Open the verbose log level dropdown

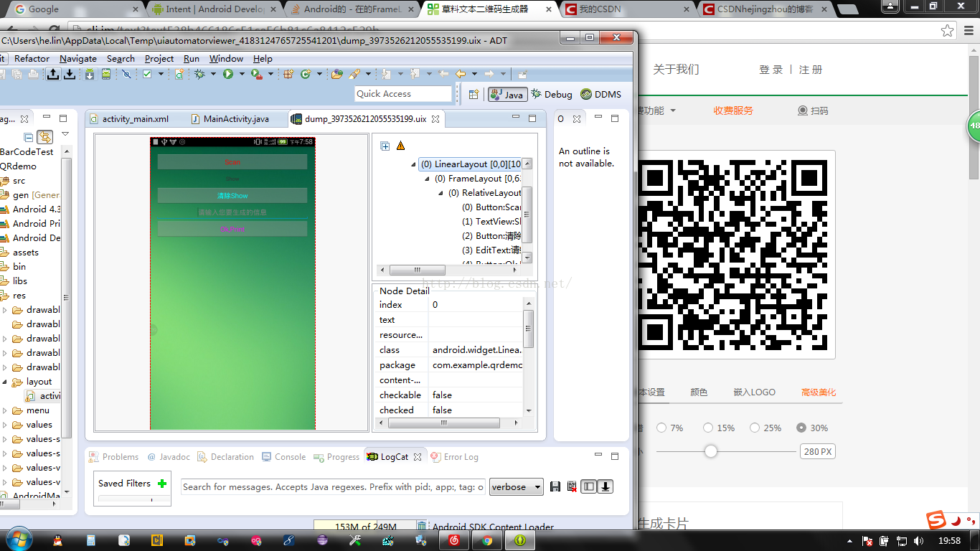point(517,486)
